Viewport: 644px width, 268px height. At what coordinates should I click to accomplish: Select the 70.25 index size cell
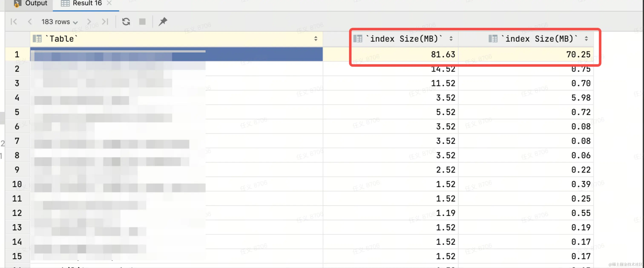578,55
